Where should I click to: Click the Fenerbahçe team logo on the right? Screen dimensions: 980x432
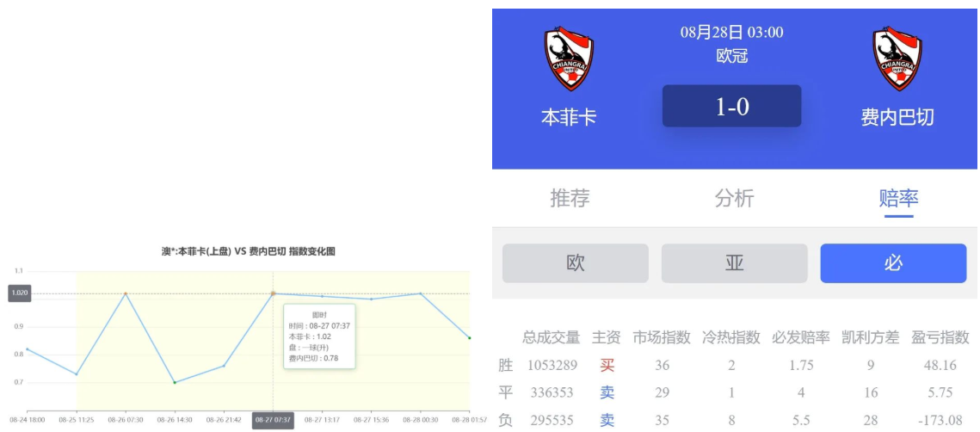(x=897, y=59)
